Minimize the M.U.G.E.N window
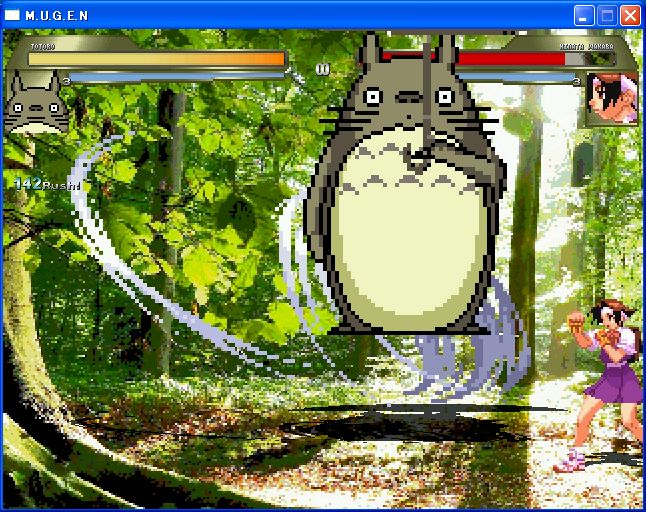Image resolution: width=646 pixels, height=512 pixels. click(x=584, y=16)
